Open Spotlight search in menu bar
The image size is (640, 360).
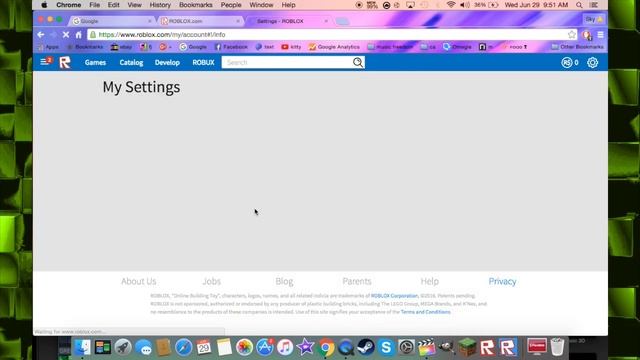pos(579,5)
